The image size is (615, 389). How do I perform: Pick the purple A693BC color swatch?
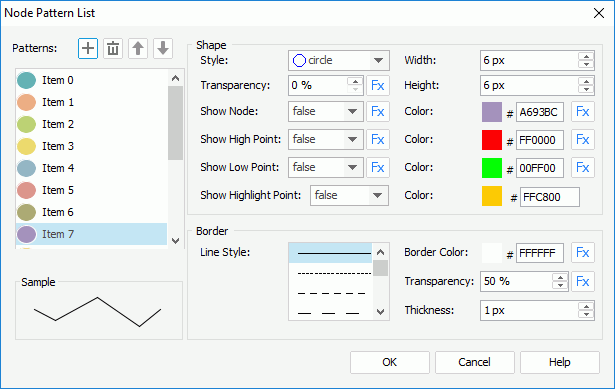click(492, 112)
